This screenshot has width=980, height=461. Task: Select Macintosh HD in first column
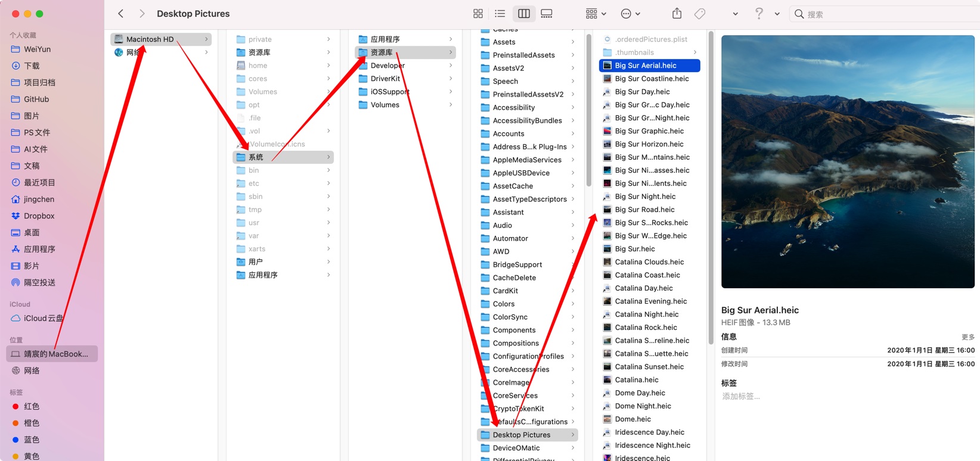click(x=161, y=39)
